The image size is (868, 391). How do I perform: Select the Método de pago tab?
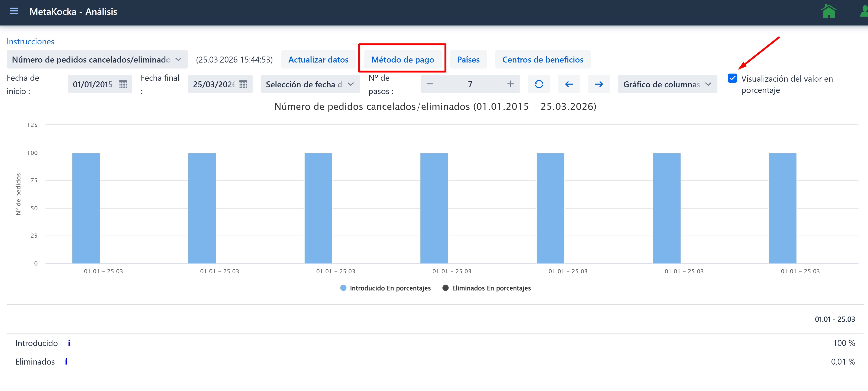pyautogui.click(x=402, y=60)
